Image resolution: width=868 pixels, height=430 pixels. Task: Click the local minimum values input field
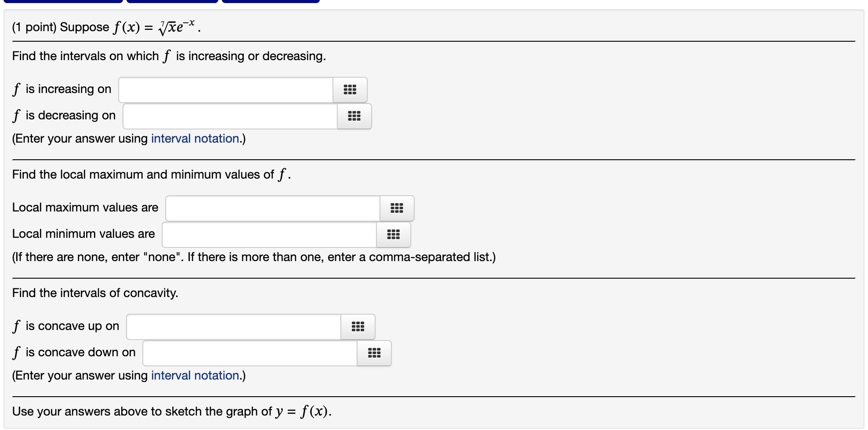[268, 234]
